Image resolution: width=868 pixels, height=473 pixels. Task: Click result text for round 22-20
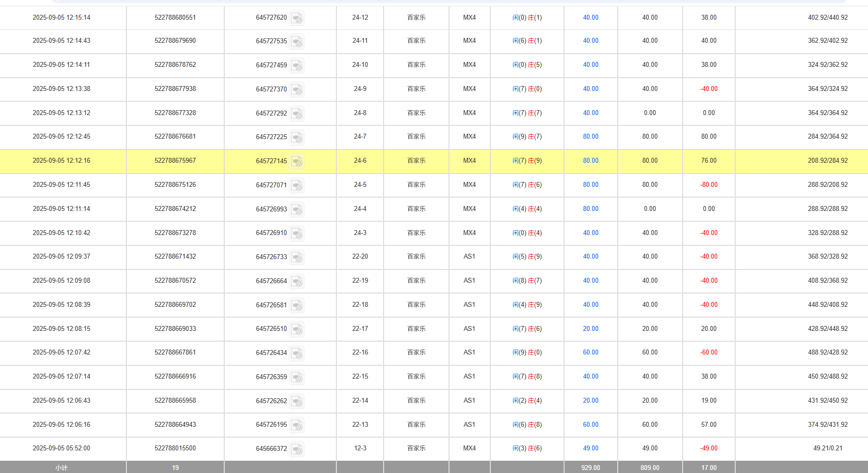tap(527, 257)
